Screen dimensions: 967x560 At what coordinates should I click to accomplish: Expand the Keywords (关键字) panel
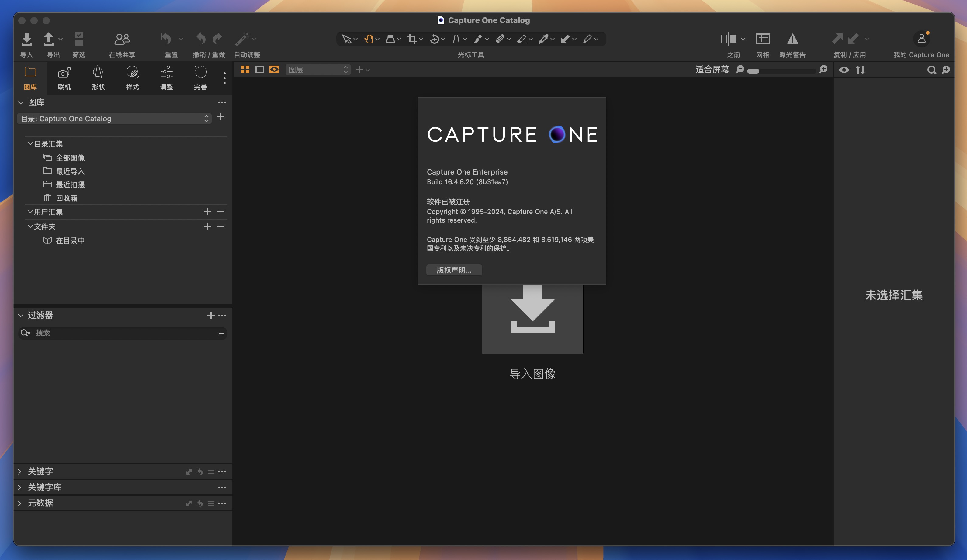pyautogui.click(x=19, y=472)
